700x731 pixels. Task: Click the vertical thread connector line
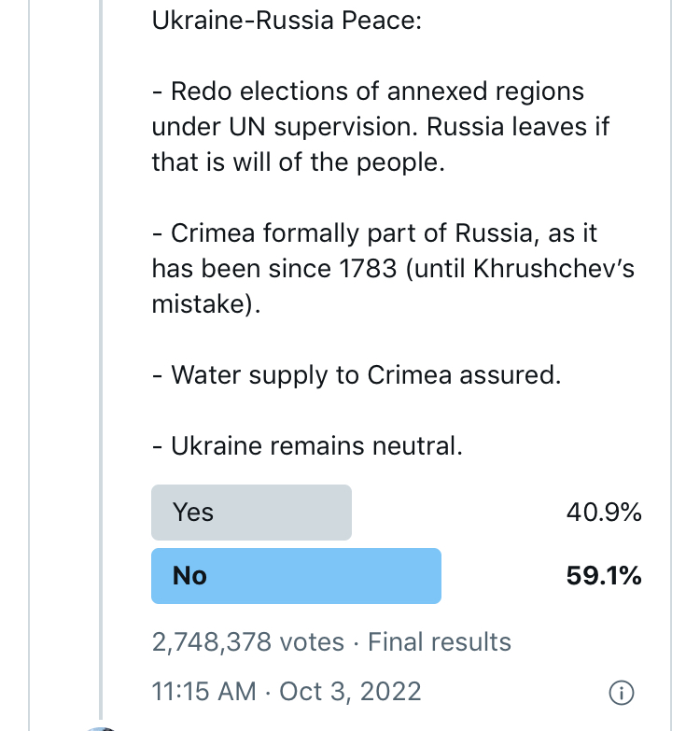click(x=101, y=373)
